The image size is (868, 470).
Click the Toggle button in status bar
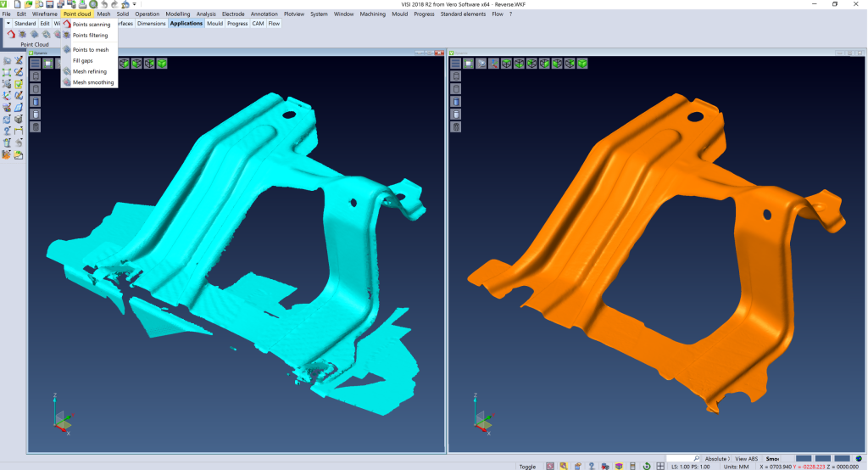pyautogui.click(x=527, y=466)
